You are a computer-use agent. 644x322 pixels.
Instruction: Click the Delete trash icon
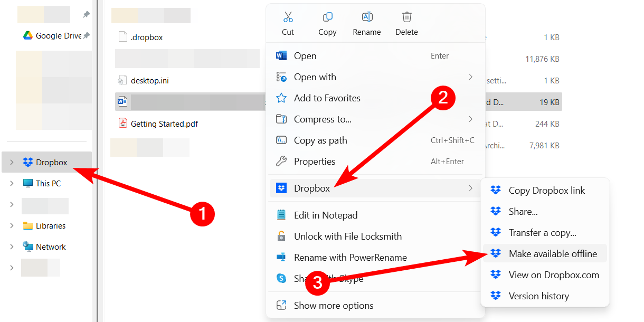406,17
